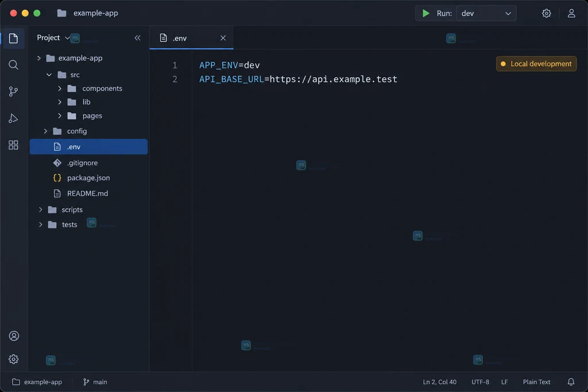Open the Source Control branch icon
Image resolution: width=588 pixels, height=392 pixels.
(14, 91)
